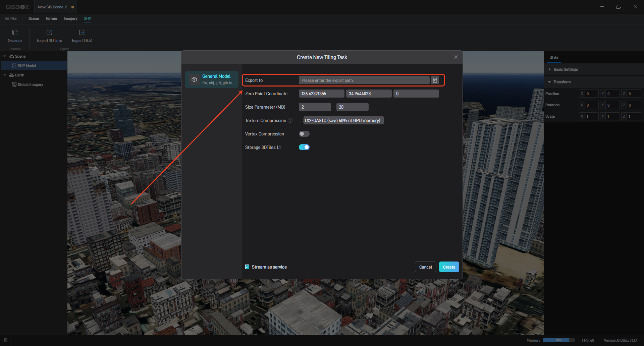Close the Create New Tiling Task dialog
The image size is (644, 346).
coord(455,57)
